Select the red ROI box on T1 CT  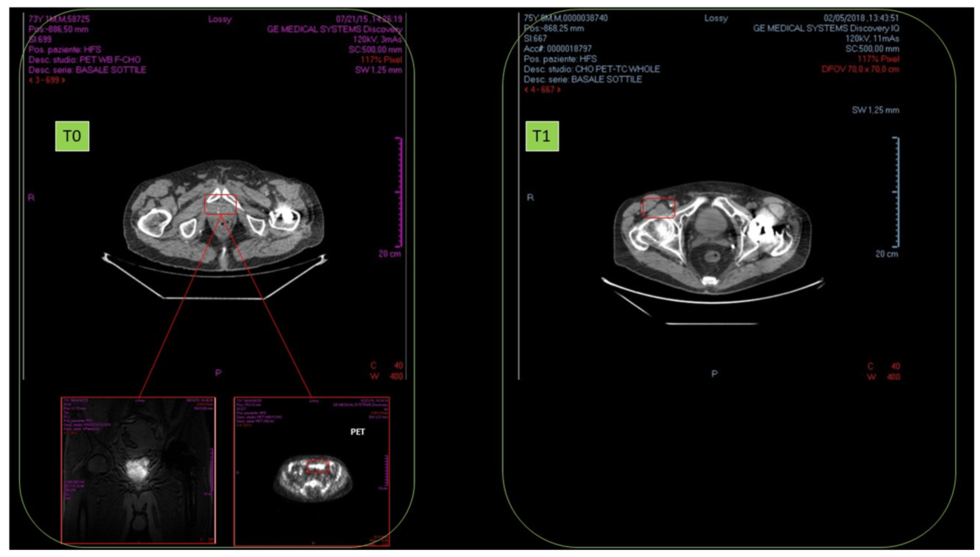point(658,208)
